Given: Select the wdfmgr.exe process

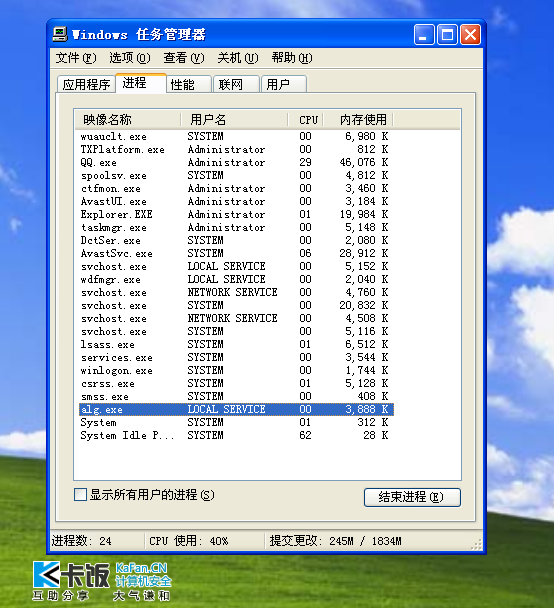Looking at the screenshot, I should [x=236, y=279].
